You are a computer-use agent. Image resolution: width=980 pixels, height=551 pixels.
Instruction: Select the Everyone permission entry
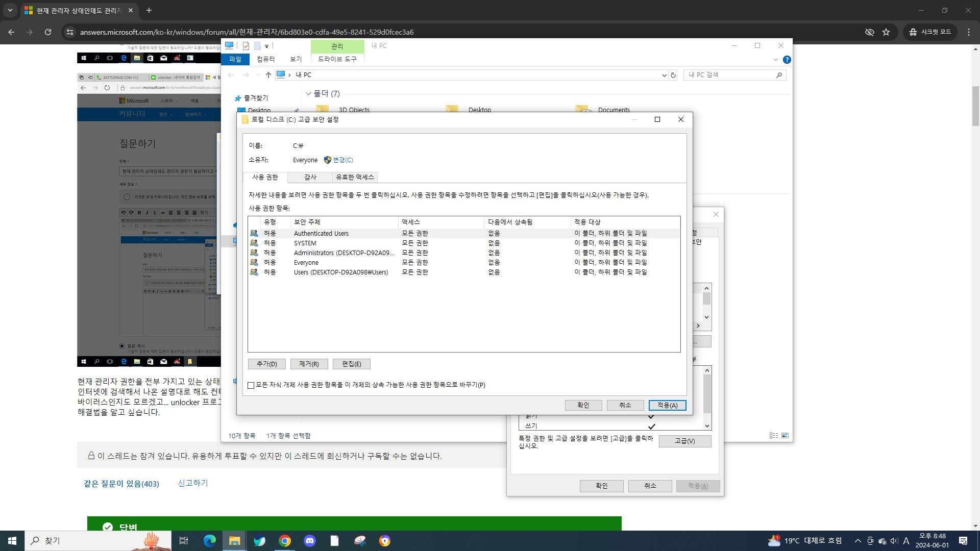[306, 263]
